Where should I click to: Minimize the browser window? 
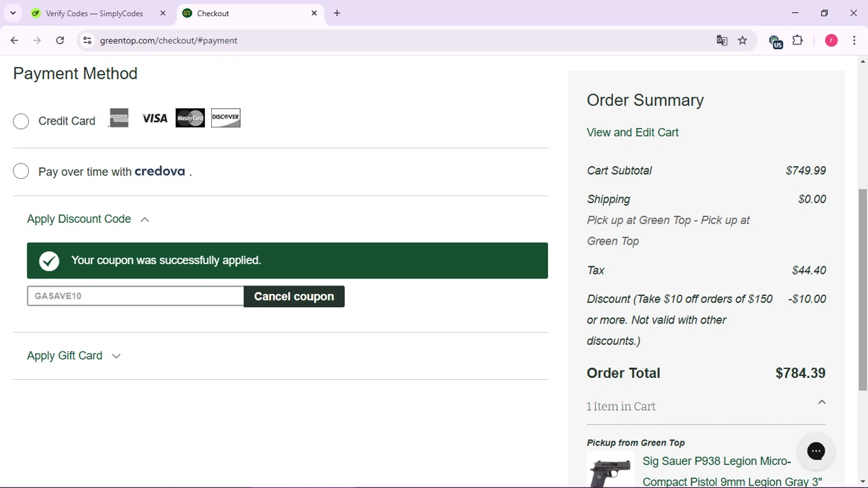795,13
